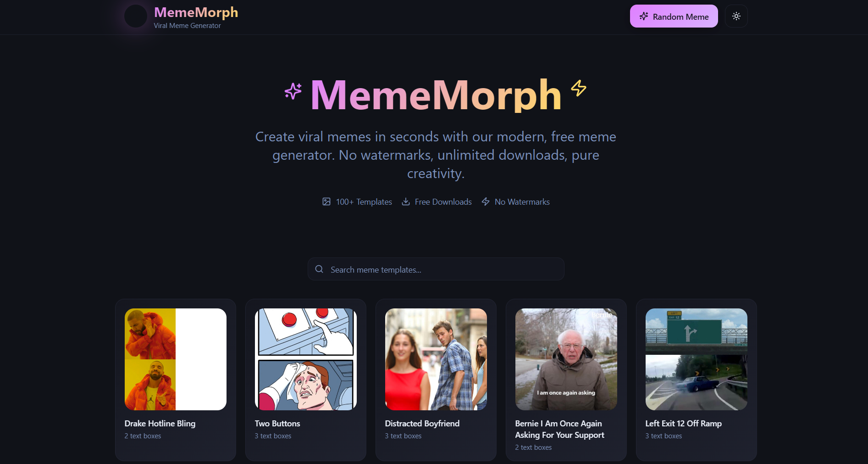Open the Two Buttons template image

pyautogui.click(x=305, y=359)
